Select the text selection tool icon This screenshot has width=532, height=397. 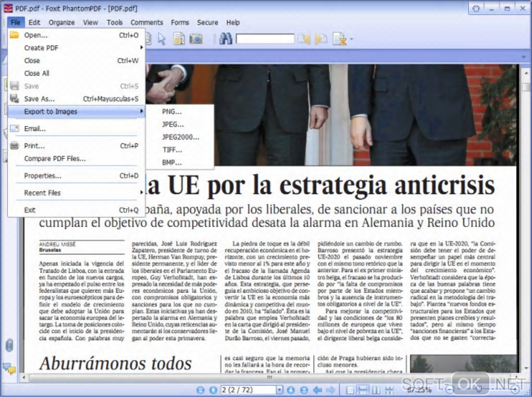click(x=179, y=39)
